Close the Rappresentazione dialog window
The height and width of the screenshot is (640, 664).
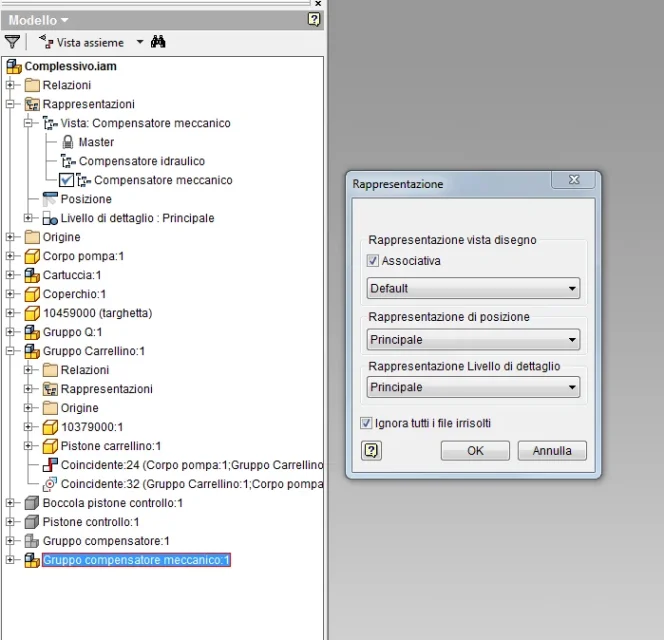point(574,180)
